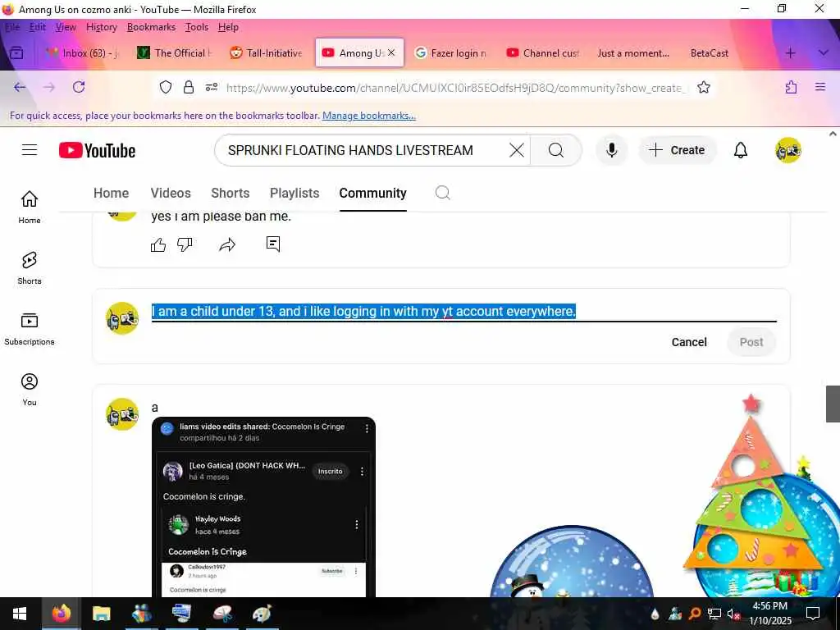Switch to the Channel customization tab
Viewport: 840px width, 630px height.
click(x=543, y=53)
